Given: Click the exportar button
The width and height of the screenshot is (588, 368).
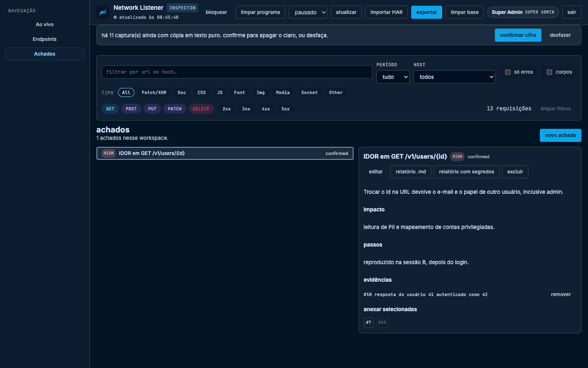Looking at the screenshot, I should [x=427, y=12].
